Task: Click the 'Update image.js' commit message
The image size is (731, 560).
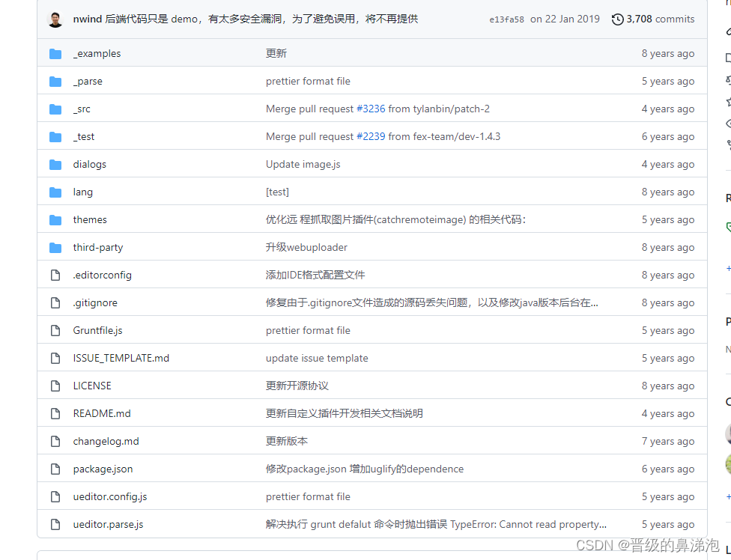Action: click(x=303, y=164)
